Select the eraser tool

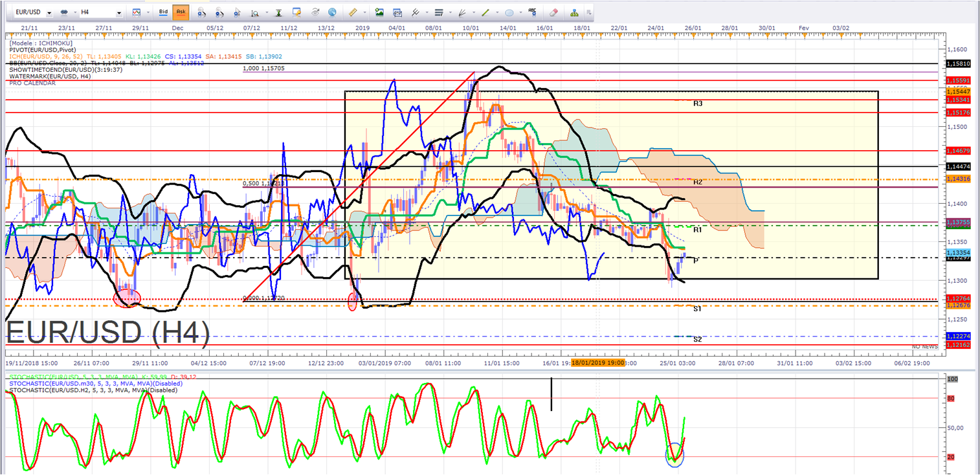(553, 12)
